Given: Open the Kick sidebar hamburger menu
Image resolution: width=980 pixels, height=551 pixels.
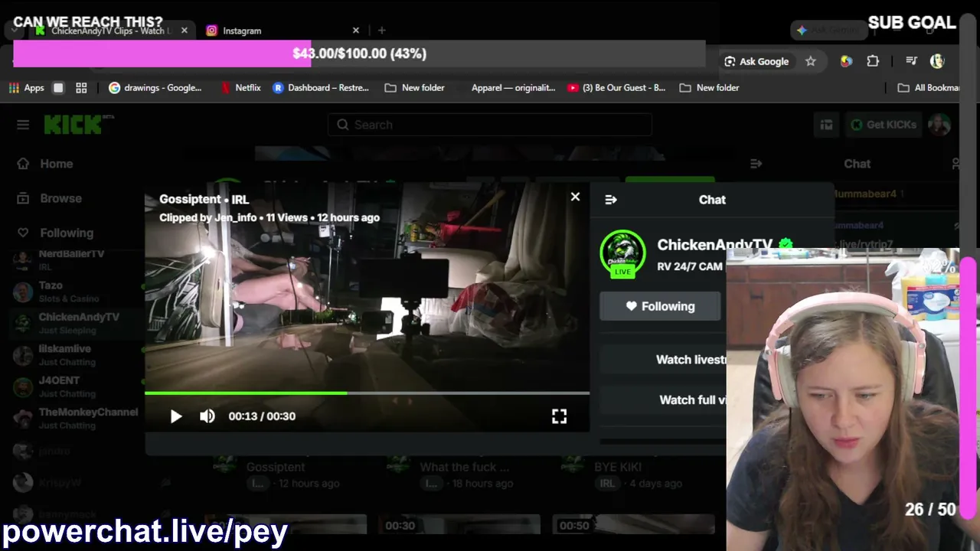Looking at the screenshot, I should point(23,125).
